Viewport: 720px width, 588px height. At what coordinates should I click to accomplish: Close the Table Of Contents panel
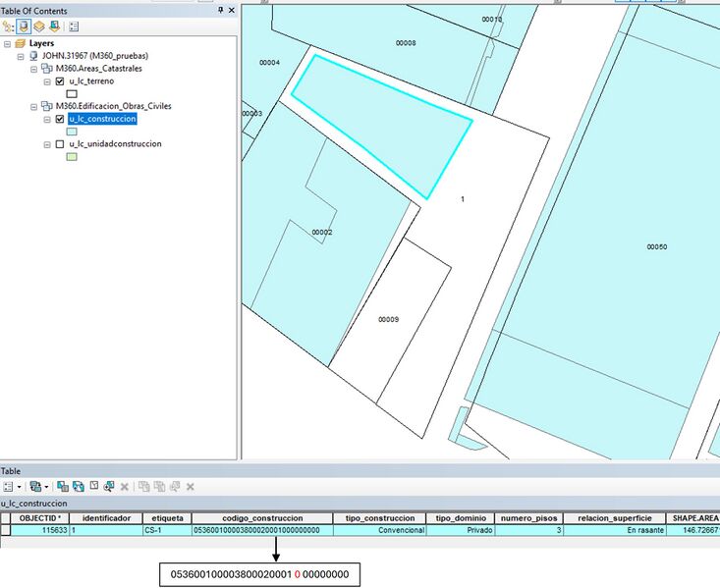(232, 10)
